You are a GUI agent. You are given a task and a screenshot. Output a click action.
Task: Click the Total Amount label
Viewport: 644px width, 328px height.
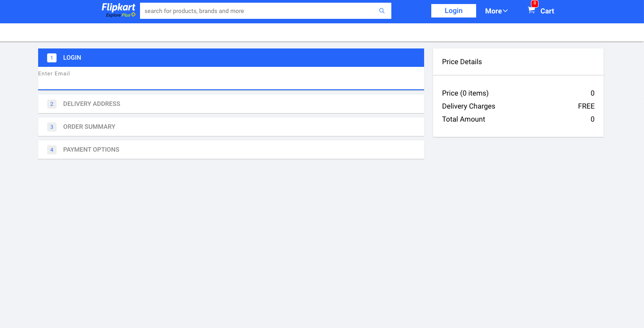pos(464,119)
